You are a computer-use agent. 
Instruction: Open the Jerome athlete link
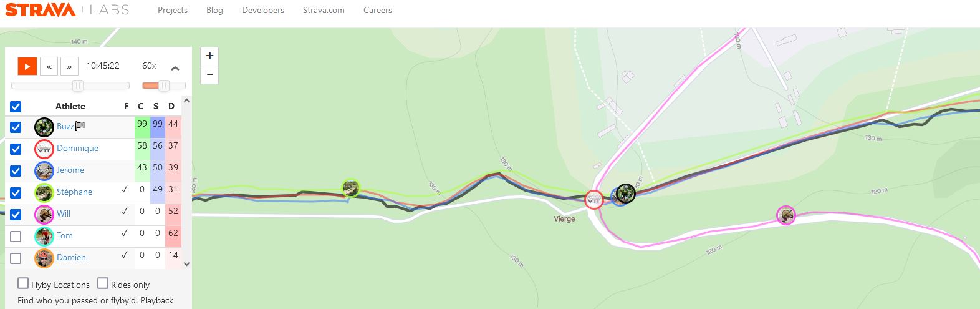click(x=70, y=170)
